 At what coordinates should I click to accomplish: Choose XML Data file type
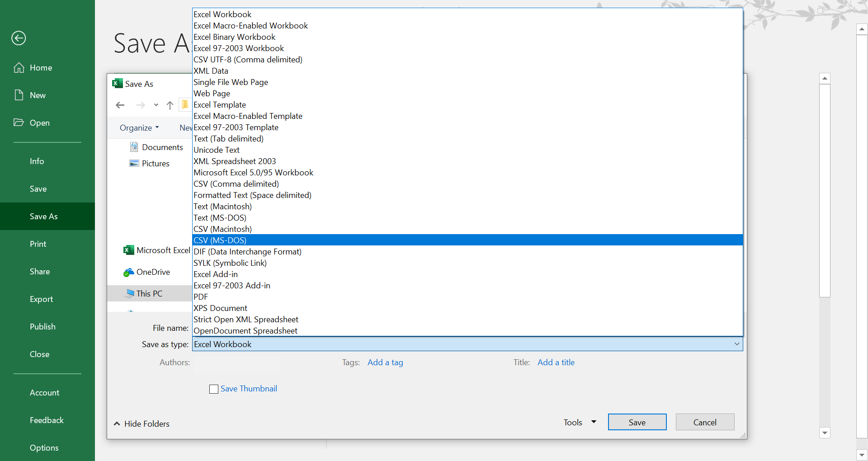(467, 71)
